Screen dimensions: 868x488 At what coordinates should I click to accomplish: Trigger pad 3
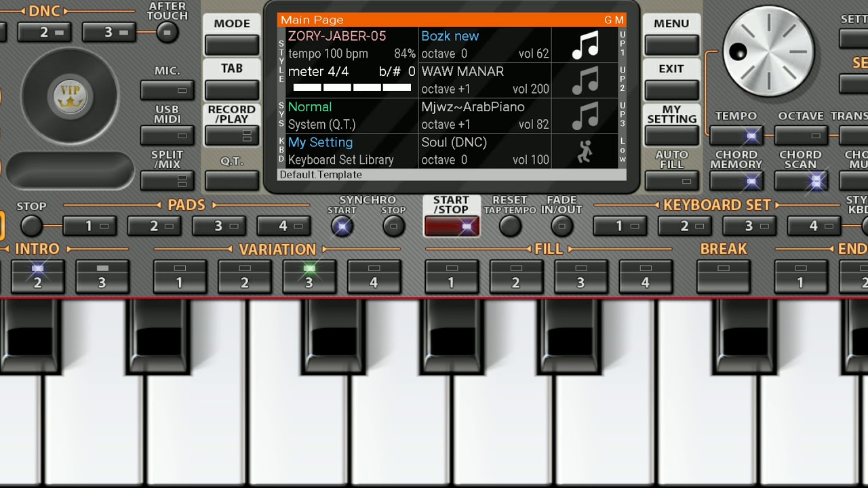coord(219,226)
